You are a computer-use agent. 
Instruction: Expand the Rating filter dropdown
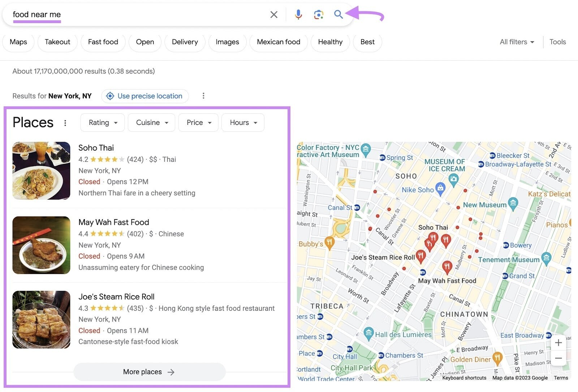tap(103, 123)
